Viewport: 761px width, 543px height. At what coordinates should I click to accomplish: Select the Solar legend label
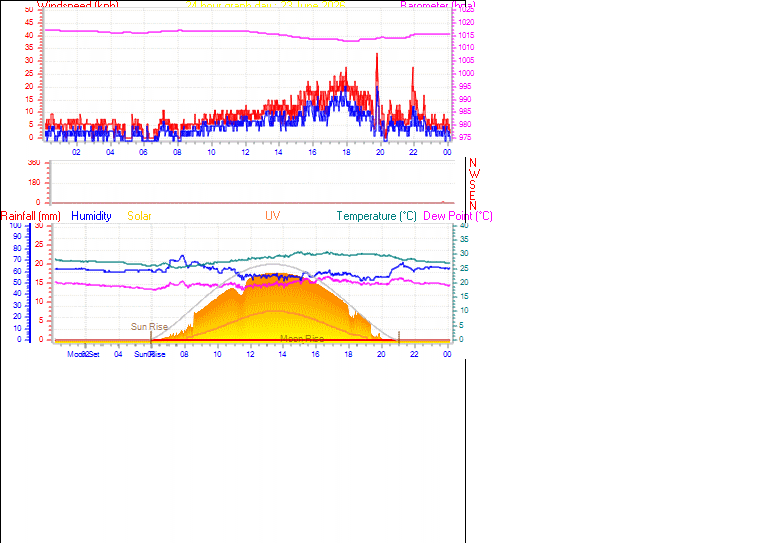139,216
